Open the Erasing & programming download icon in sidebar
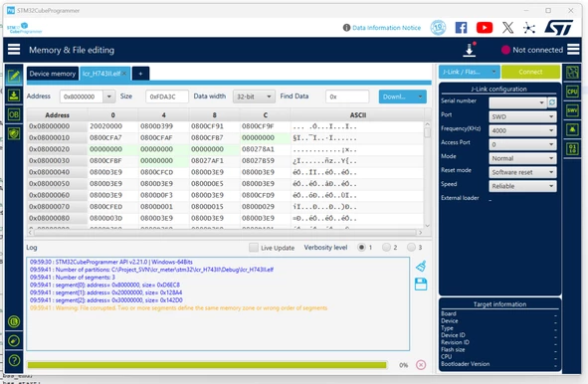The height and width of the screenshot is (384, 588). pyautogui.click(x=14, y=96)
